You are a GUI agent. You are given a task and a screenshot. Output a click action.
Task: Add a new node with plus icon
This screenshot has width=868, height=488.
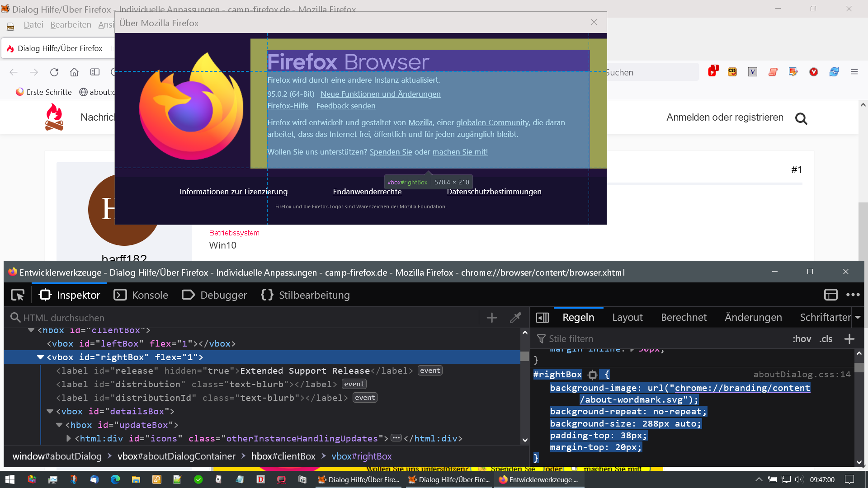[x=492, y=318]
